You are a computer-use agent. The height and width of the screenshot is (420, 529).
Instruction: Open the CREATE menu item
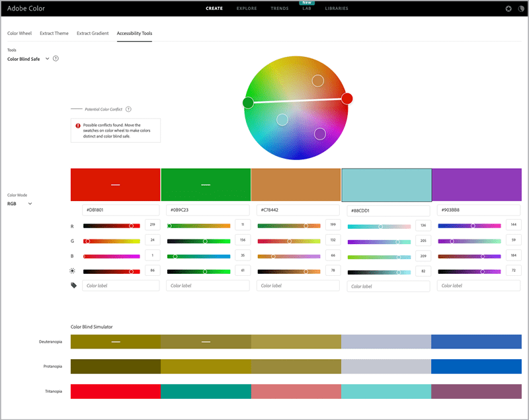pos(214,9)
